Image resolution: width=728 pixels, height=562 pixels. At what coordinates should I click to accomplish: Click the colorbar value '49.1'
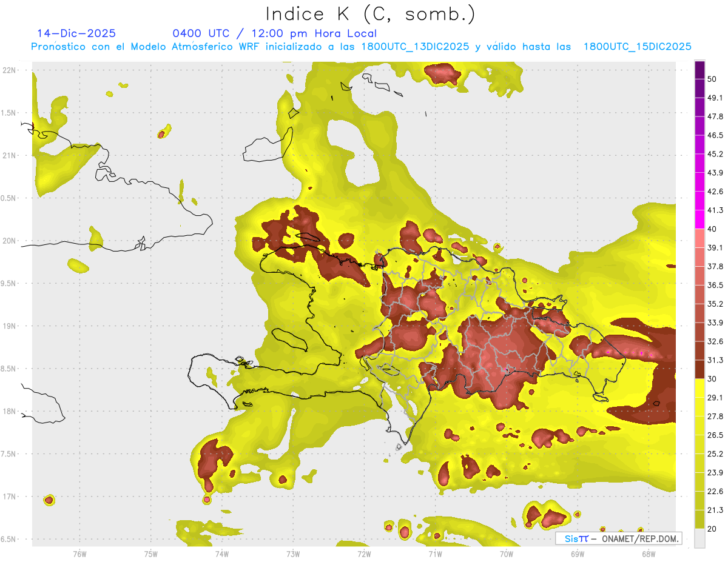pos(715,98)
